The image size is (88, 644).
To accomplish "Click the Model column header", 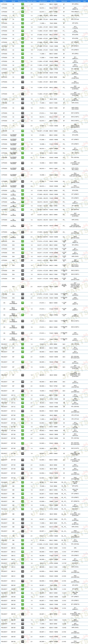I will point(13,1).
